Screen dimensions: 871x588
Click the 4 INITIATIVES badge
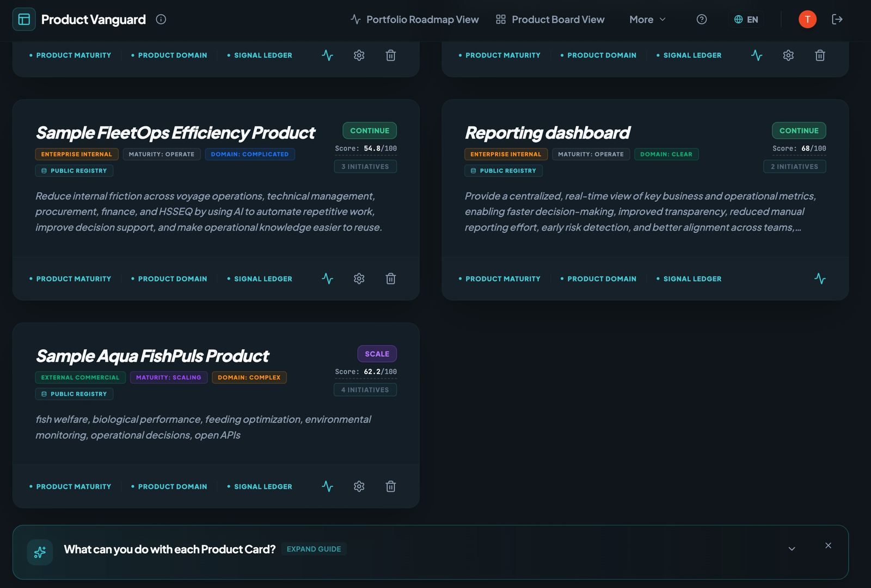click(x=365, y=390)
